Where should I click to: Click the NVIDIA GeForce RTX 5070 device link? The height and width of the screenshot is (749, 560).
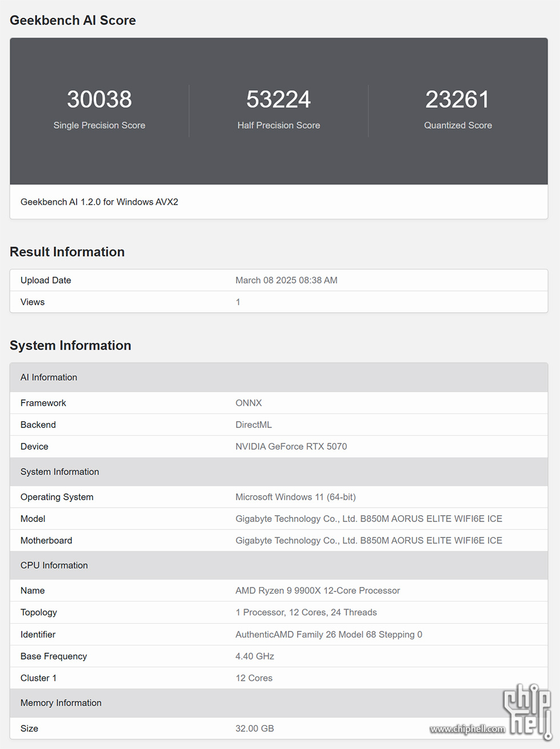pos(291,447)
